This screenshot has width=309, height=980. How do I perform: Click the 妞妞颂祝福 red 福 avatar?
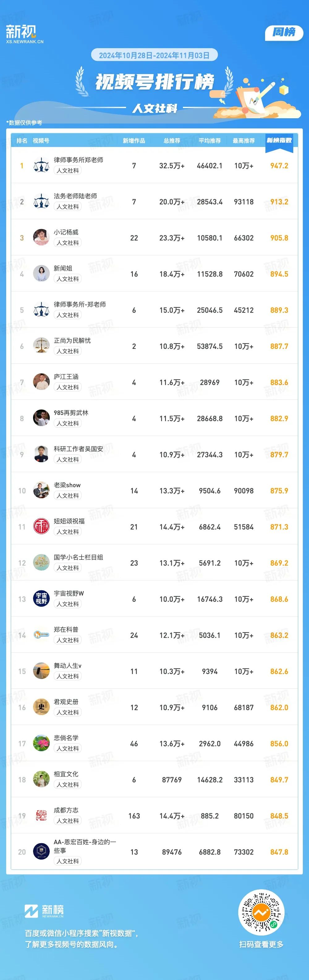[x=41, y=527]
